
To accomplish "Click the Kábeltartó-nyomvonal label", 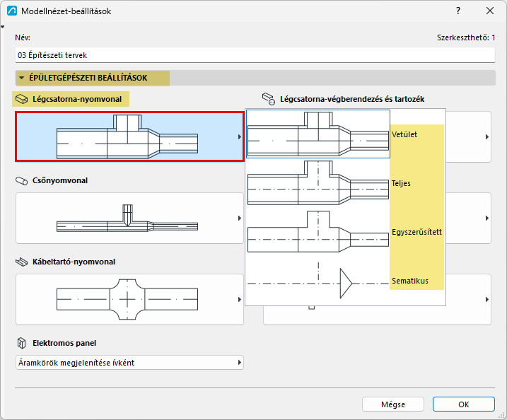I will click(x=74, y=262).
